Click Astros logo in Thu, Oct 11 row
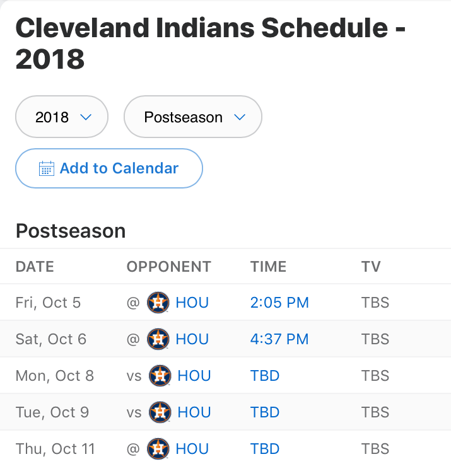This screenshot has height=476, width=451. pos(158,449)
